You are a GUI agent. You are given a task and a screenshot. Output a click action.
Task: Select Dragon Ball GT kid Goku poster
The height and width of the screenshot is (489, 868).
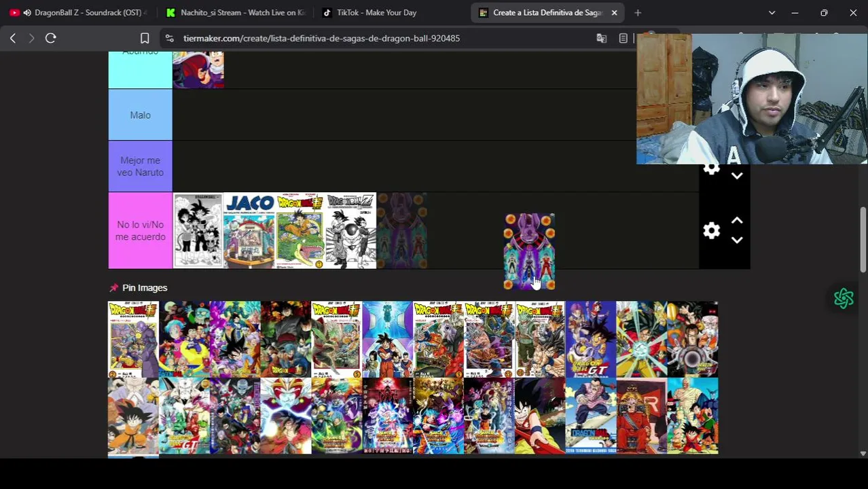coord(591,340)
